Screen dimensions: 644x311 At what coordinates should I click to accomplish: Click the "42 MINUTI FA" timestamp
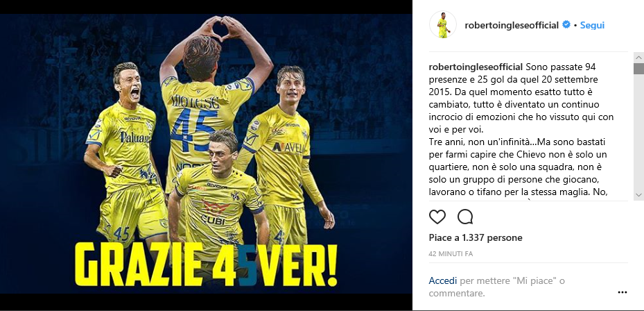pos(451,254)
